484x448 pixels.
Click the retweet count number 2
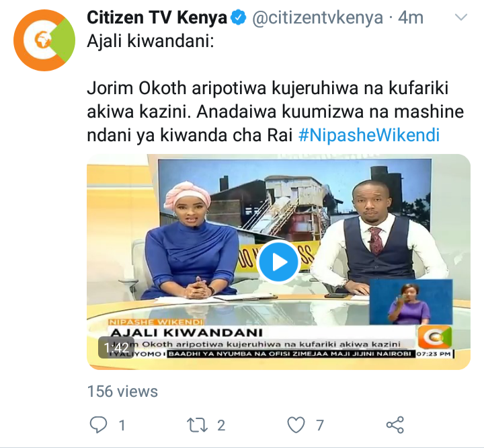tap(221, 425)
